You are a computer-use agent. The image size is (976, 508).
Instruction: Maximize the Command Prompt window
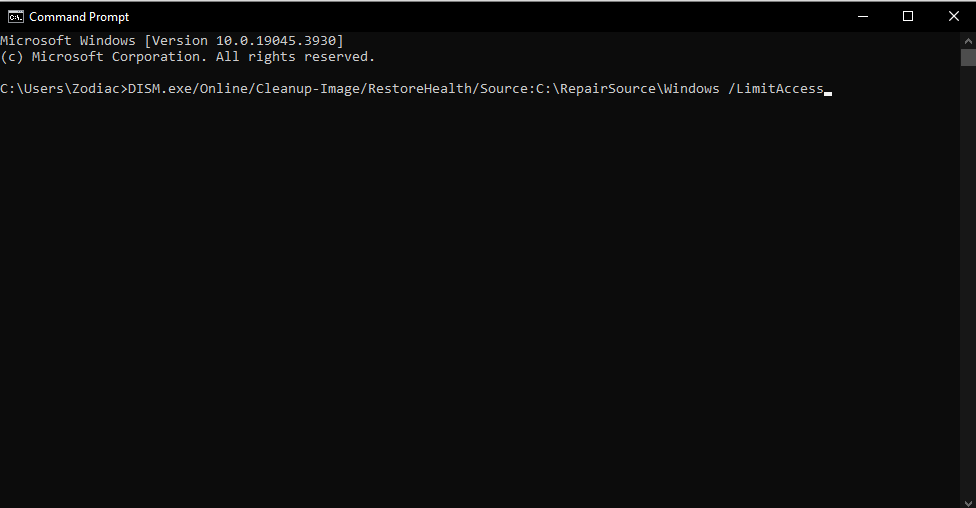908,16
